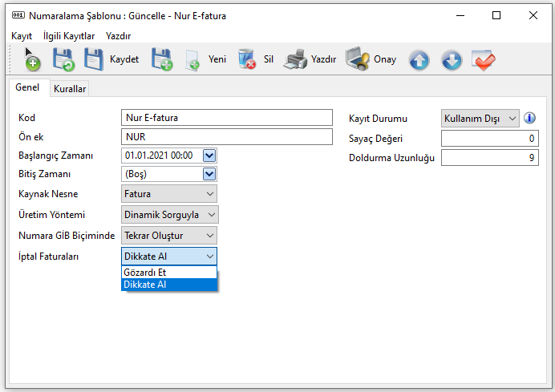The width and height of the screenshot is (555, 392).
Task: Click the green plus add record icon
Action: click(32, 60)
